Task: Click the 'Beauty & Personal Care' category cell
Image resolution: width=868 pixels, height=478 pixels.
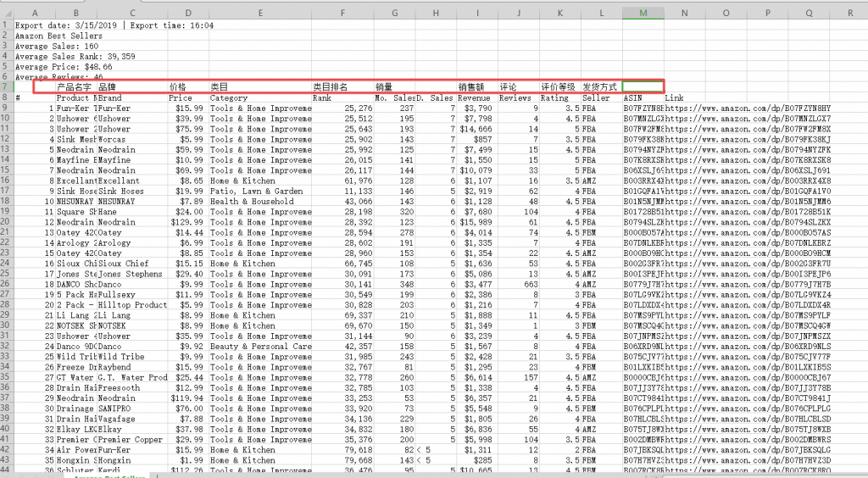Action: click(260, 347)
